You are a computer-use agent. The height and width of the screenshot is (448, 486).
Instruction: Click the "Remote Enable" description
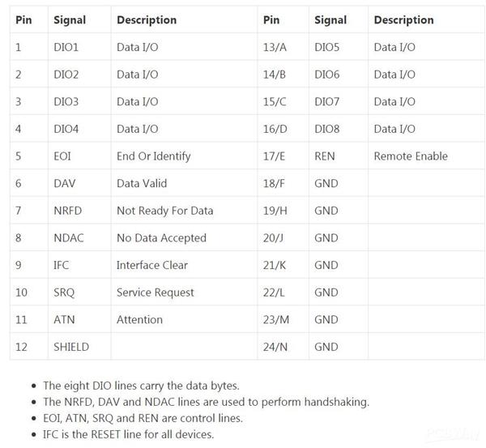(411, 156)
